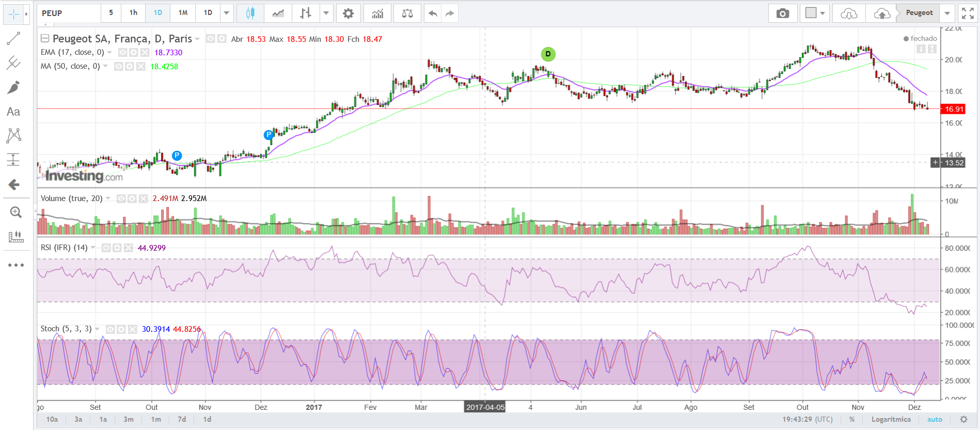Click the compare symbols scale icon

tap(407, 13)
